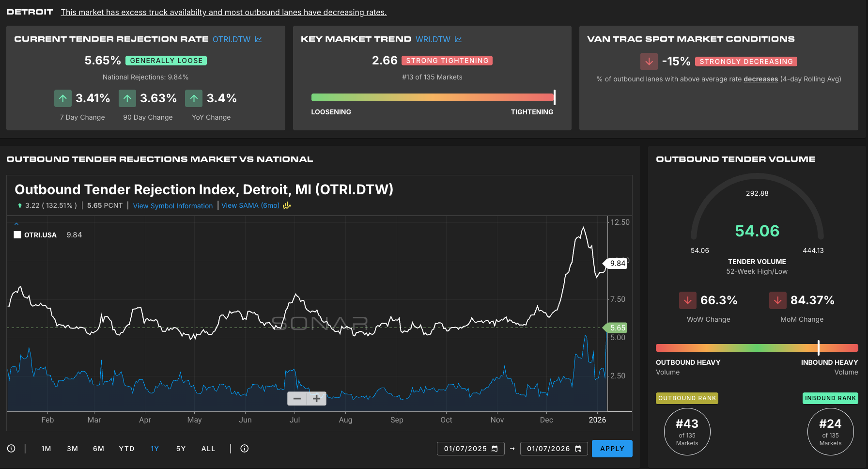Select the 1M time range
This screenshot has height=469, width=868.
point(46,449)
